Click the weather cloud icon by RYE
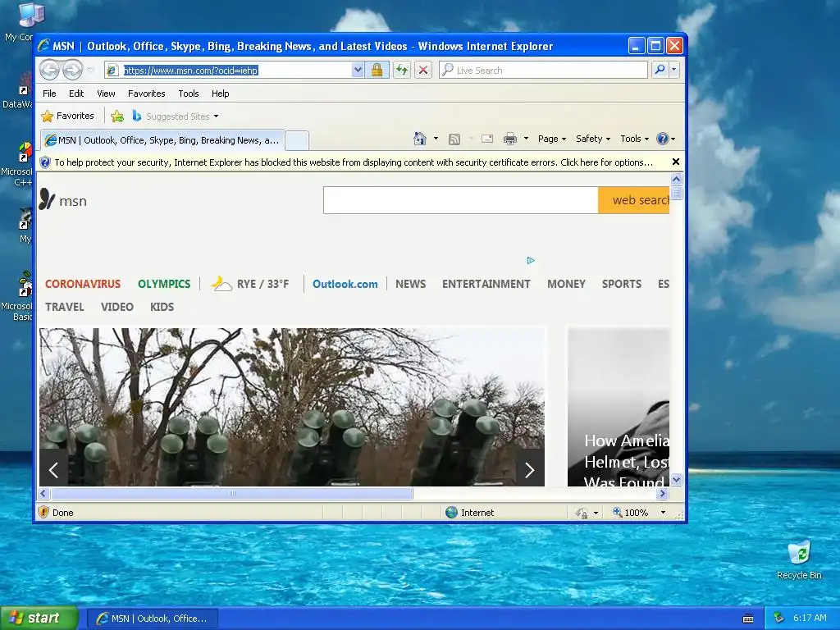The image size is (840, 630). pyautogui.click(x=221, y=283)
